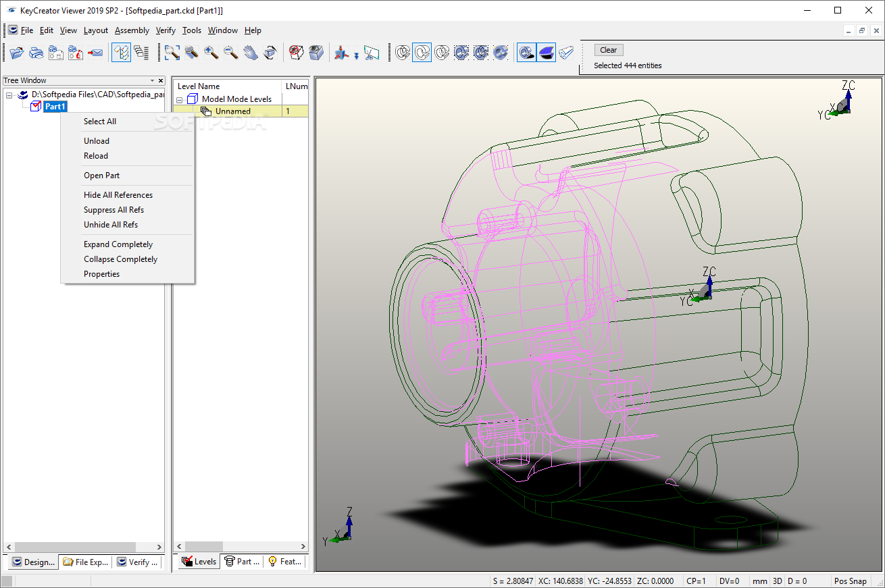
Task: Open the Window menu
Action: coord(223,30)
